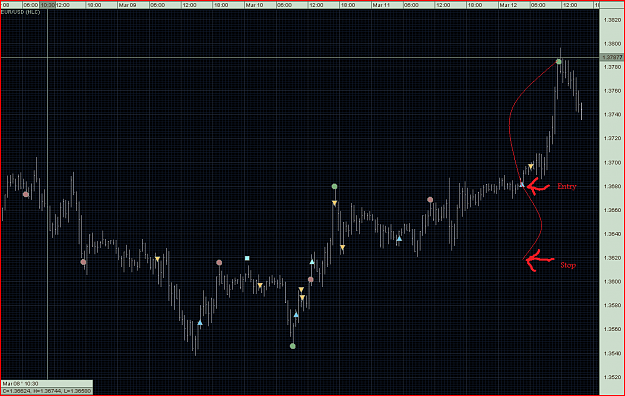Screen dimensions: 625x396
Task: Click the 1.3600 price axis label
Action: [612, 282]
